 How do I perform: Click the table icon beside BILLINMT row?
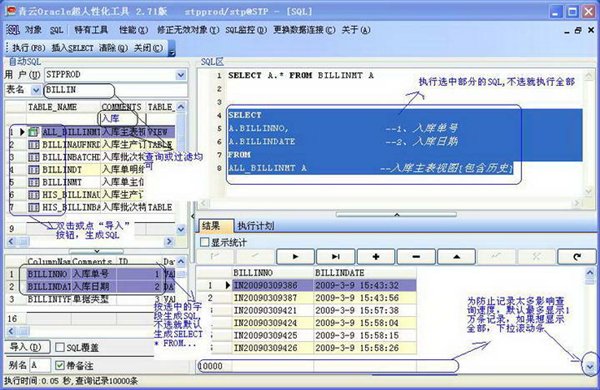(x=34, y=182)
